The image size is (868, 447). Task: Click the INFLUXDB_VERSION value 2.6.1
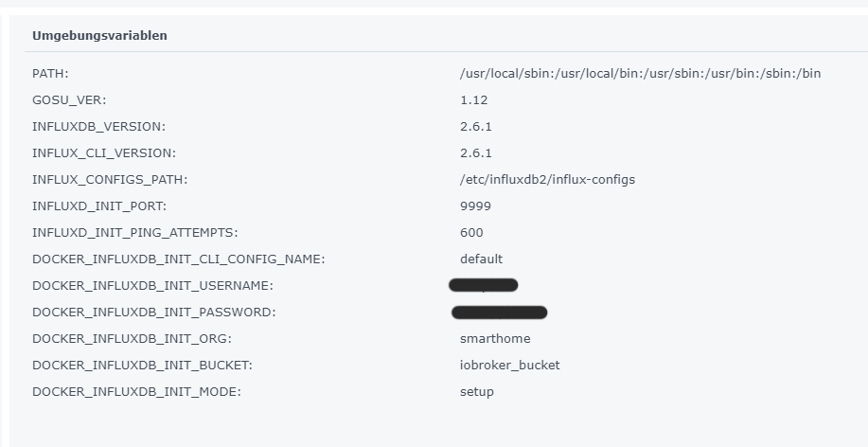[476, 127]
